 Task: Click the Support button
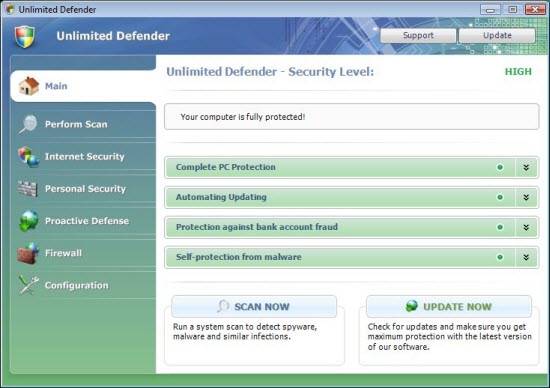[418, 35]
